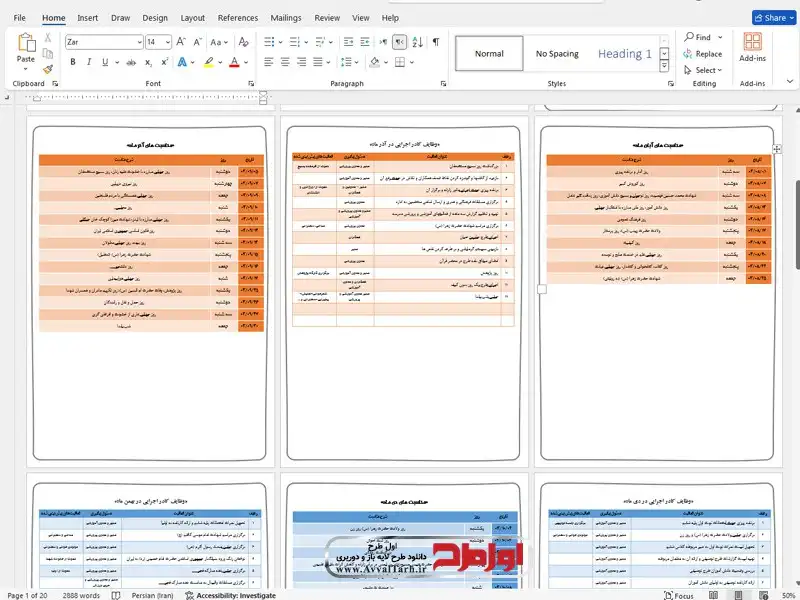Open the Select dropdown in Editing
Image resolution: width=800 pixels, height=600 pixels.
tap(703, 70)
